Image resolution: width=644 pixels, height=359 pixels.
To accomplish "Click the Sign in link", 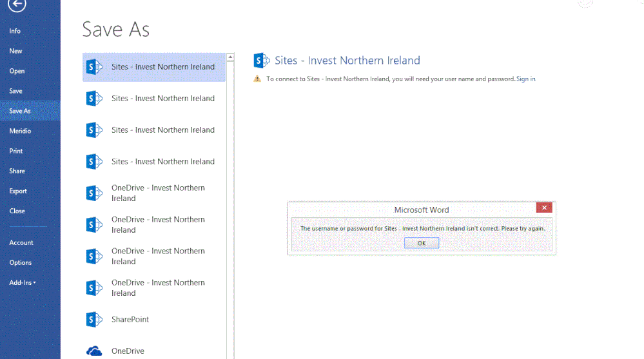I will click(526, 79).
